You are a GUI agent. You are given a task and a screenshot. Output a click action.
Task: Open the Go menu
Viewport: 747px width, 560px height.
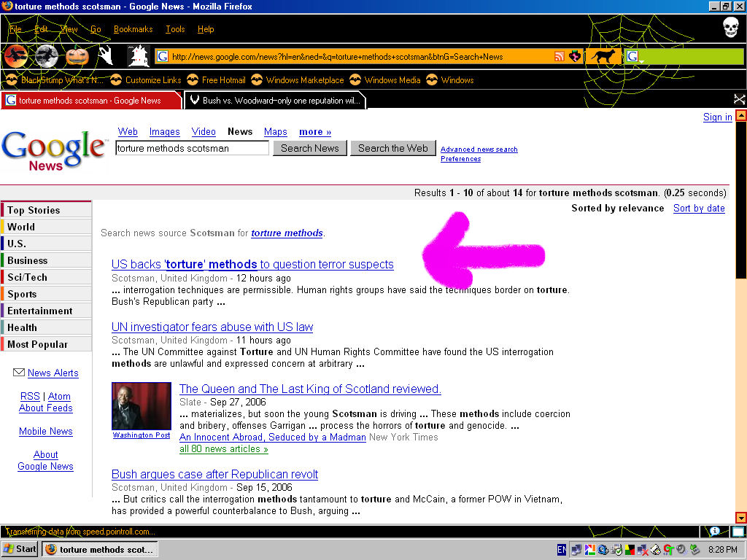96,29
